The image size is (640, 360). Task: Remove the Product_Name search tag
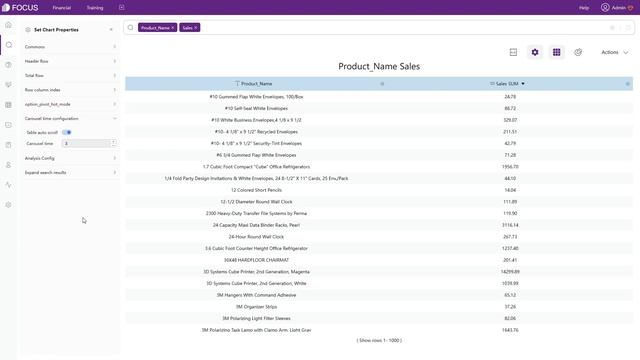pos(173,28)
